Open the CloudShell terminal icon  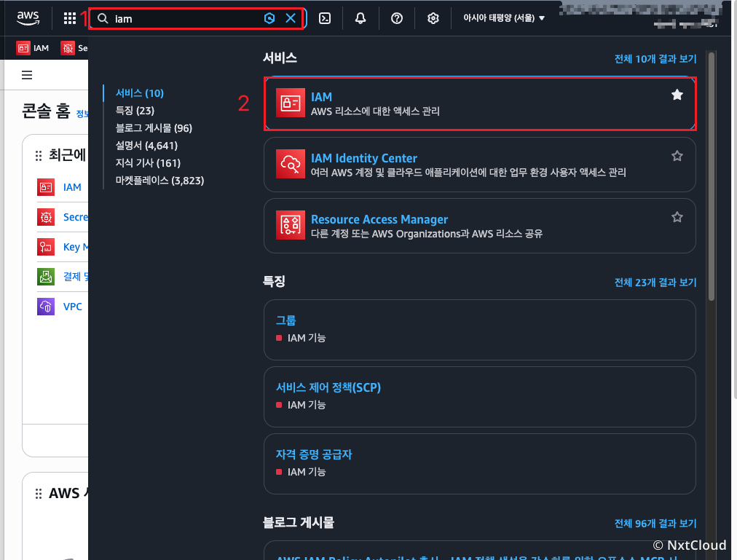325,18
